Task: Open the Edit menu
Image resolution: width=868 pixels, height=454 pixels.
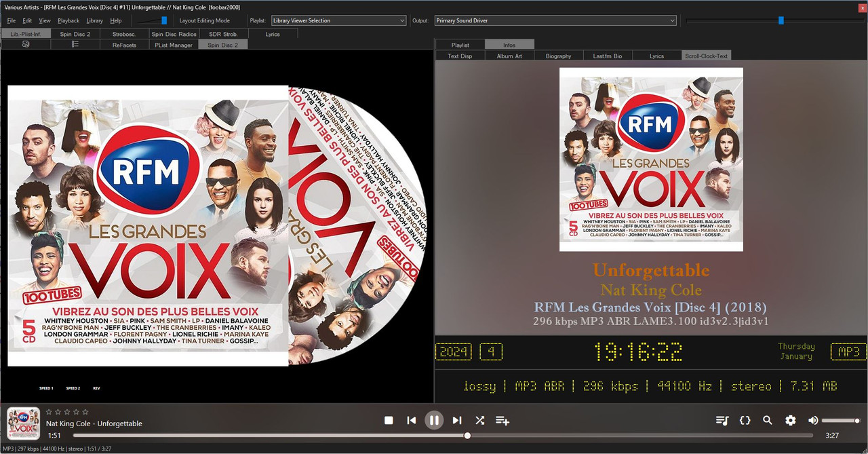Action: [27, 20]
